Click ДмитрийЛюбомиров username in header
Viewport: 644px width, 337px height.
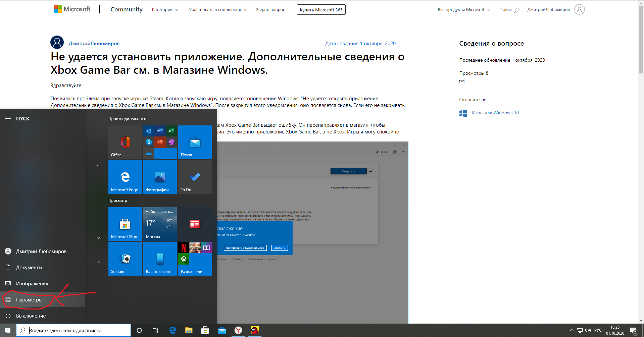coord(548,10)
